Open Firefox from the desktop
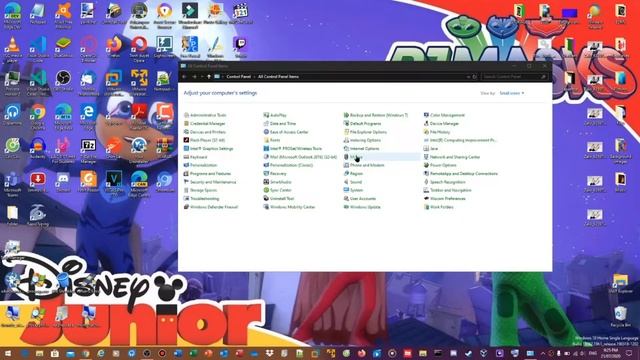This screenshot has width=640, height=360. pyautogui.click(x=114, y=46)
